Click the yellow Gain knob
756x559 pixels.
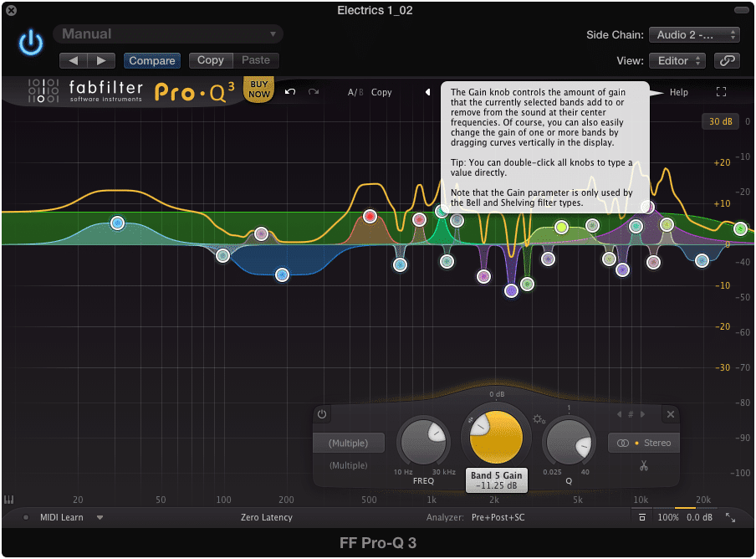pyautogui.click(x=496, y=437)
